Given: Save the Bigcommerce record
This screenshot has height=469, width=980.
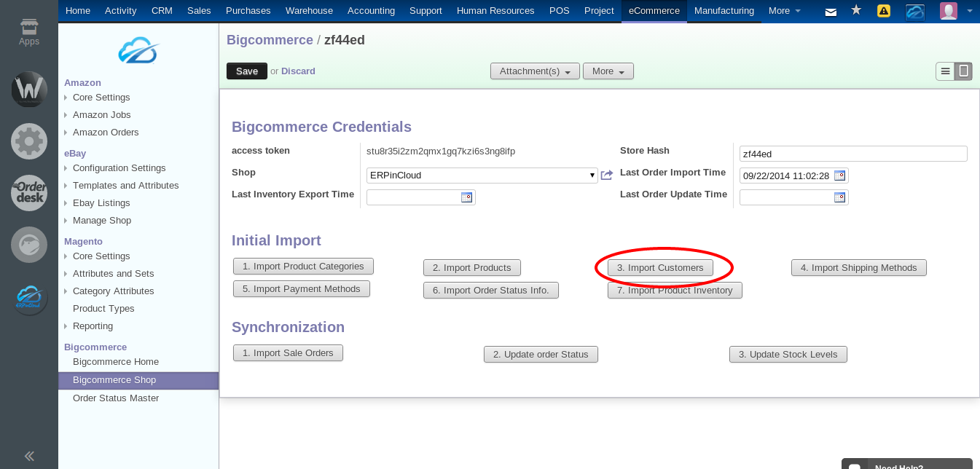Looking at the screenshot, I should tap(246, 71).
